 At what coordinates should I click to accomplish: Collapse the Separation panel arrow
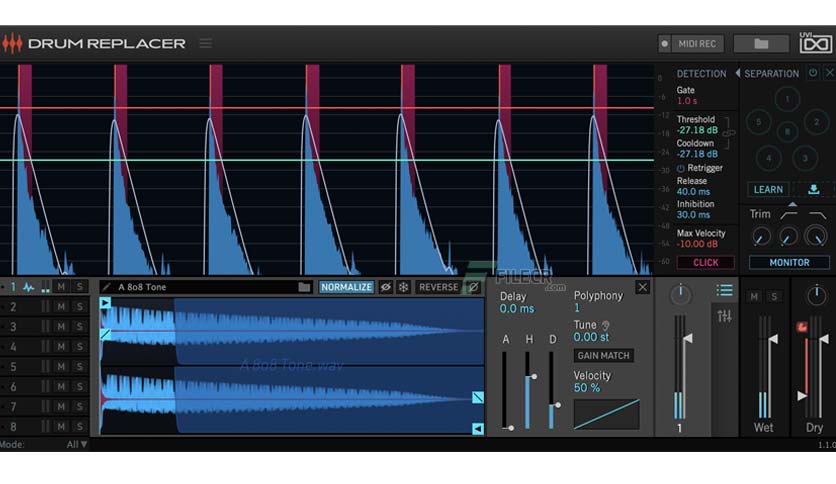click(738, 73)
